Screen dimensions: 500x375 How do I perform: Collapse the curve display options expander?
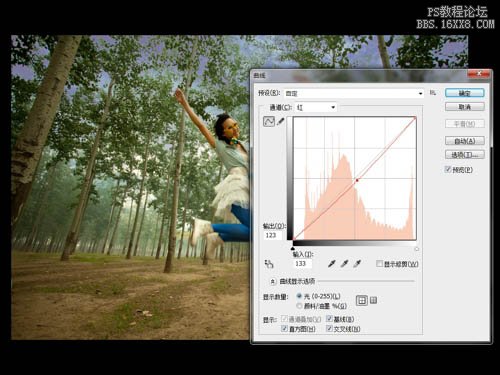272,282
